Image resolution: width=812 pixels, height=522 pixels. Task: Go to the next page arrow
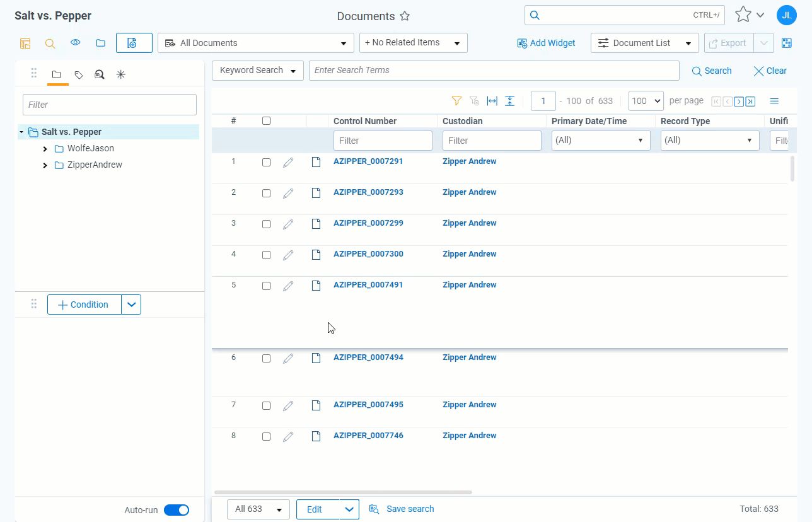click(739, 101)
